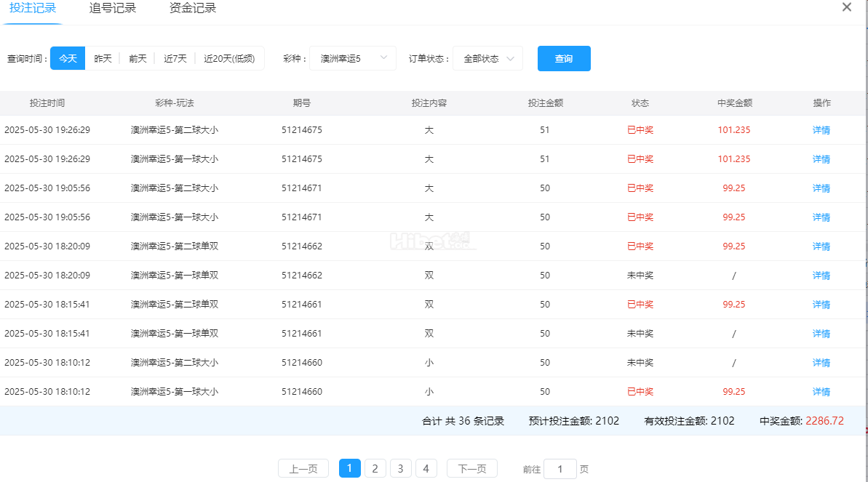Choose the 近7天 time range

tap(175, 59)
